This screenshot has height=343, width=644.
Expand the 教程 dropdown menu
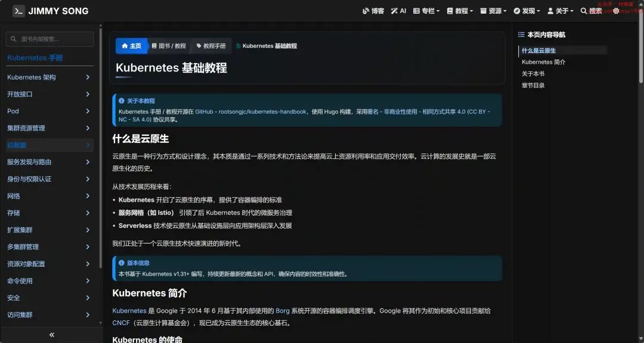point(460,11)
